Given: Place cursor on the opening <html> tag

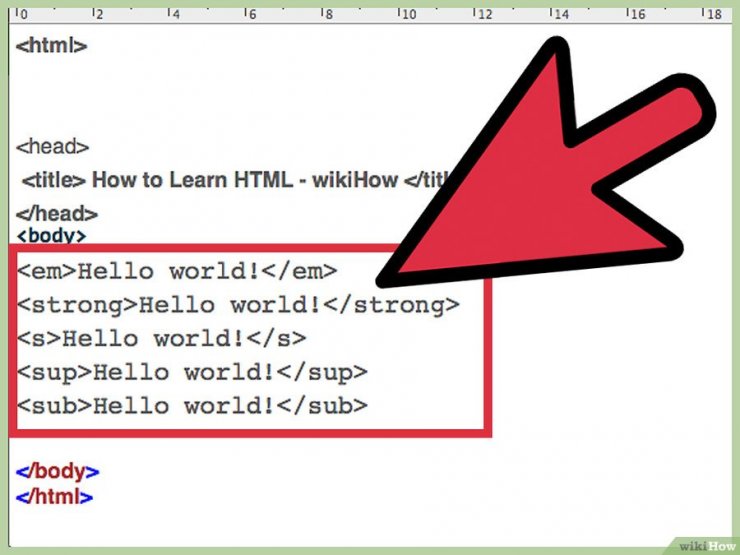Looking at the screenshot, I should click(51, 46).
